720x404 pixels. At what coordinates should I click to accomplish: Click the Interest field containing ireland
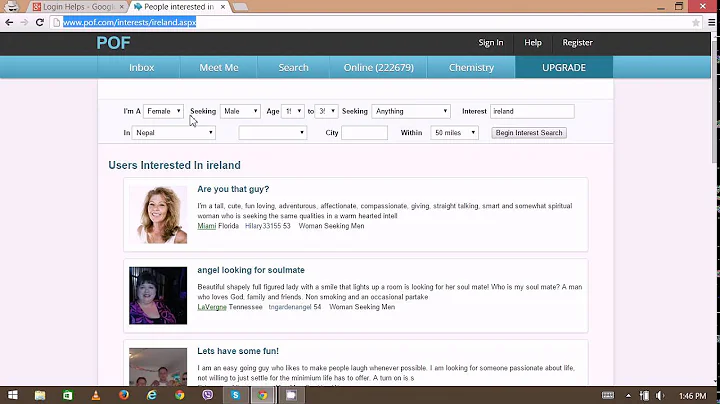(x=532, y=111)
